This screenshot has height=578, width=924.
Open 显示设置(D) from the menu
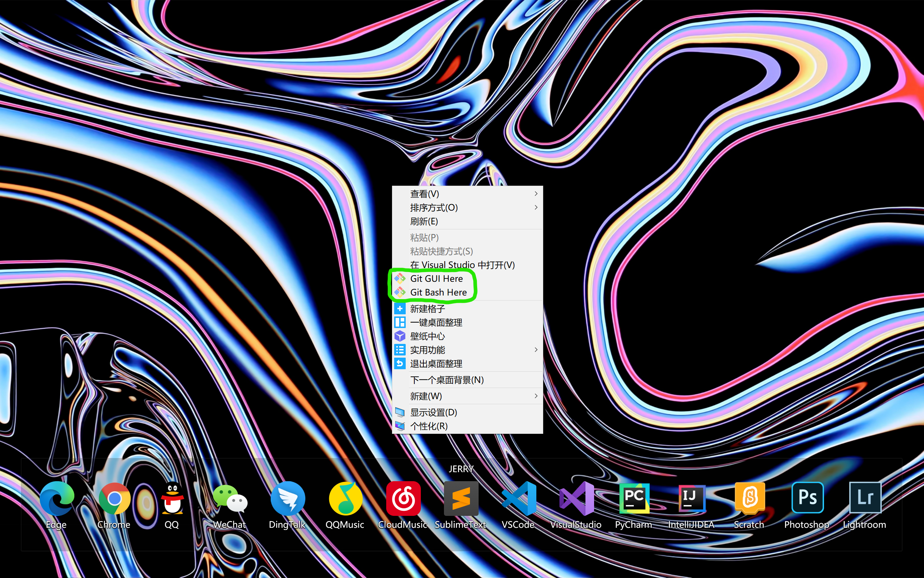click(467, 412)
